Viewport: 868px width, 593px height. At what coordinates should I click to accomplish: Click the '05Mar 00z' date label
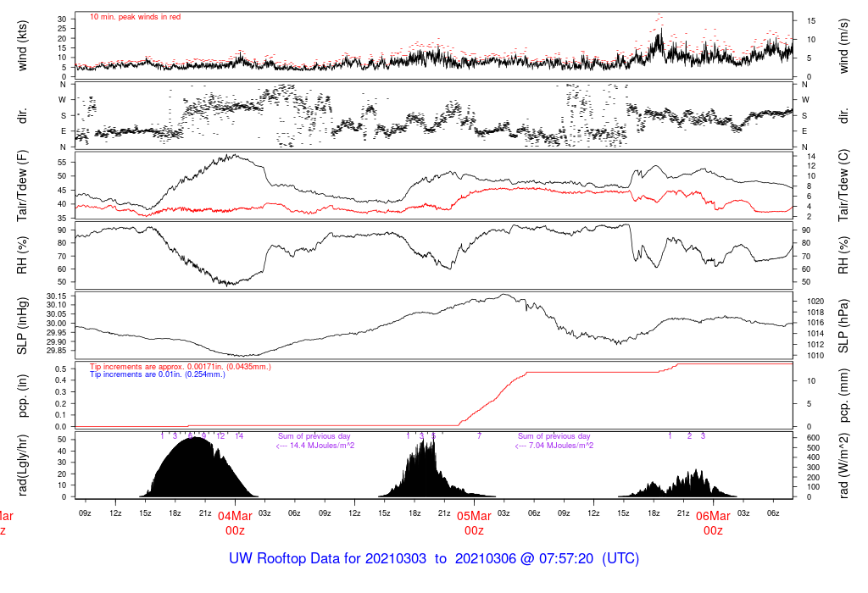(474, 524)
